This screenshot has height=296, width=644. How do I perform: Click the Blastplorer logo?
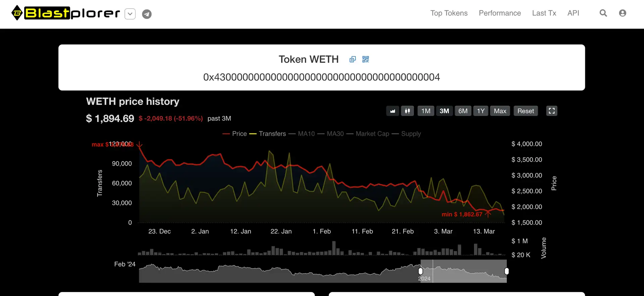[x=65, y=13]
